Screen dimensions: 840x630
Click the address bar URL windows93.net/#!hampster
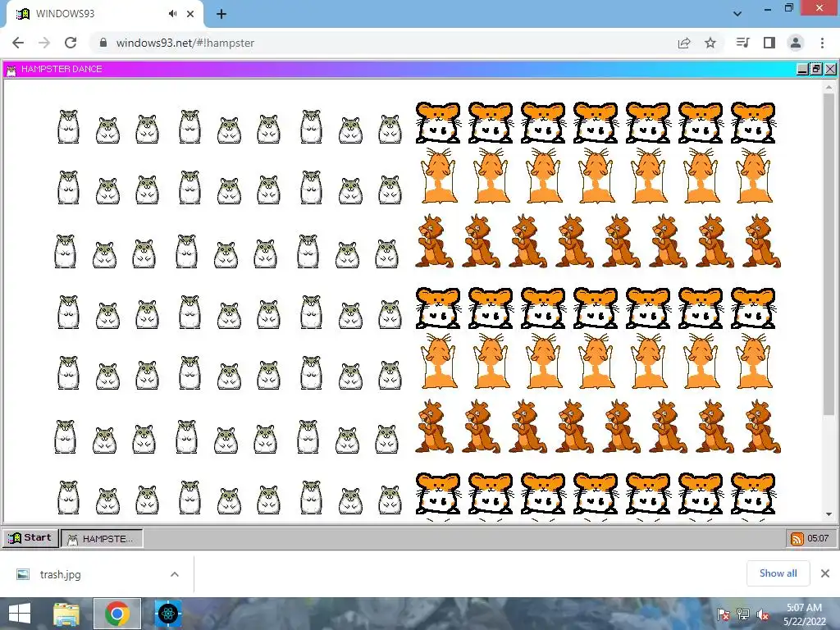click(x=185, y=43)
